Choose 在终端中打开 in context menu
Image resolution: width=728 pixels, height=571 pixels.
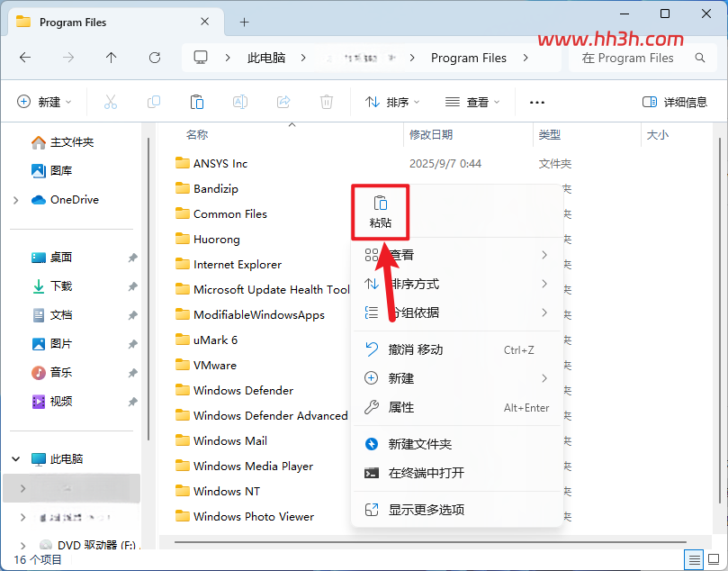[x=457, y=474]
